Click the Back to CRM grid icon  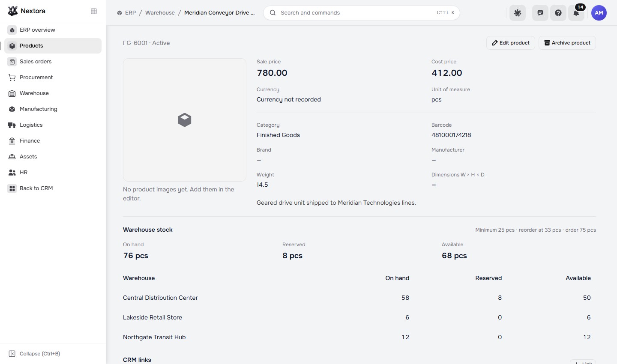pyautogui.click(x=12, y=188)
